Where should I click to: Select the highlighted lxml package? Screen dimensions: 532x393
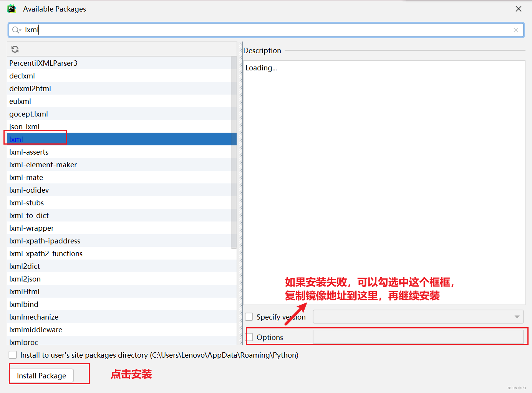point(119,139)
